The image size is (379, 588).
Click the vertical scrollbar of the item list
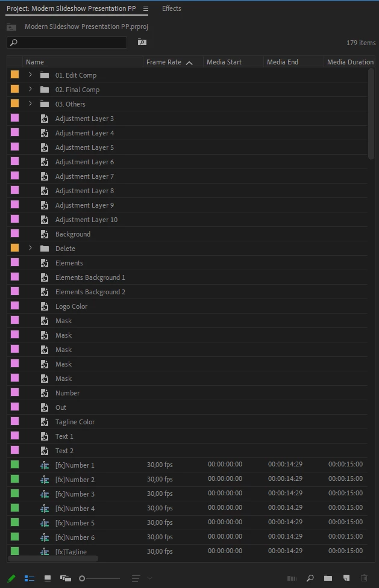click(371, 114)
